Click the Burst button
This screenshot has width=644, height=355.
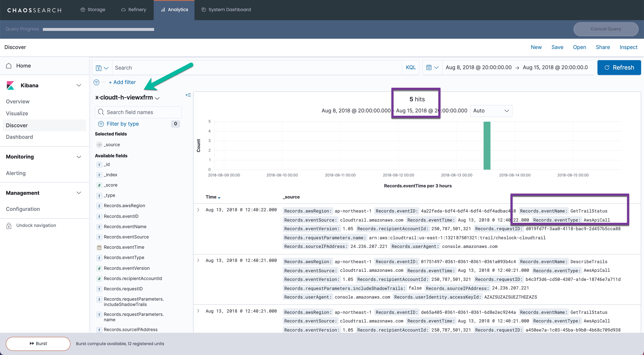(38, 344)
